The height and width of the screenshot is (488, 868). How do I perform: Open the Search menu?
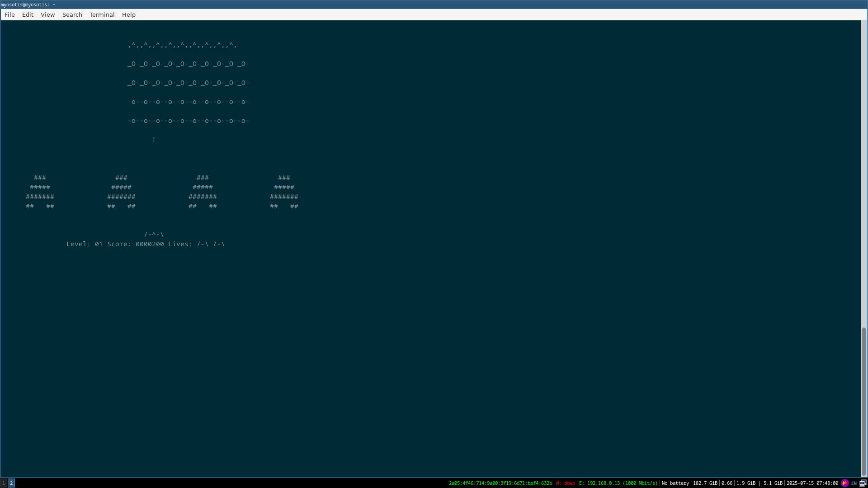[x=72, y=14]
